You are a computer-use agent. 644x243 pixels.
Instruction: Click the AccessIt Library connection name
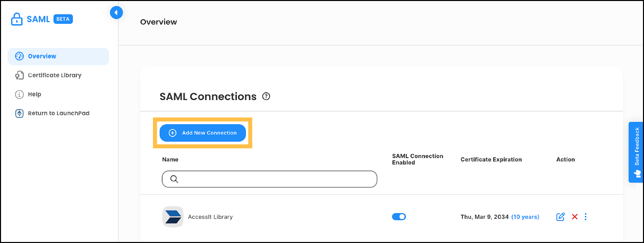click(210, 217)
